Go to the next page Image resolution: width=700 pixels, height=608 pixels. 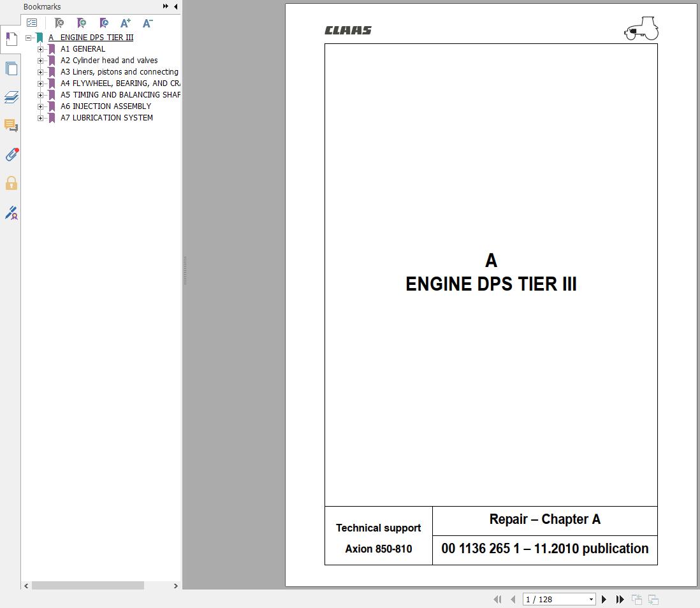[604, 599]
